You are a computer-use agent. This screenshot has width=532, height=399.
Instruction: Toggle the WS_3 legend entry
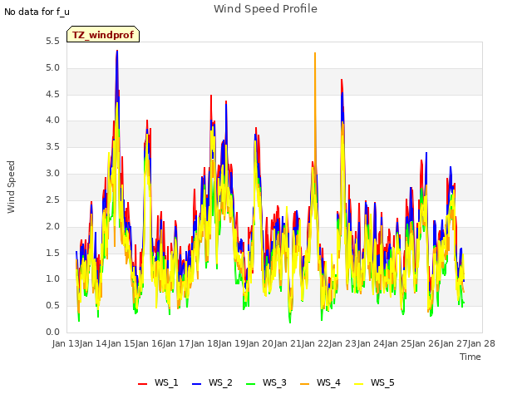(x=266, y=382)
